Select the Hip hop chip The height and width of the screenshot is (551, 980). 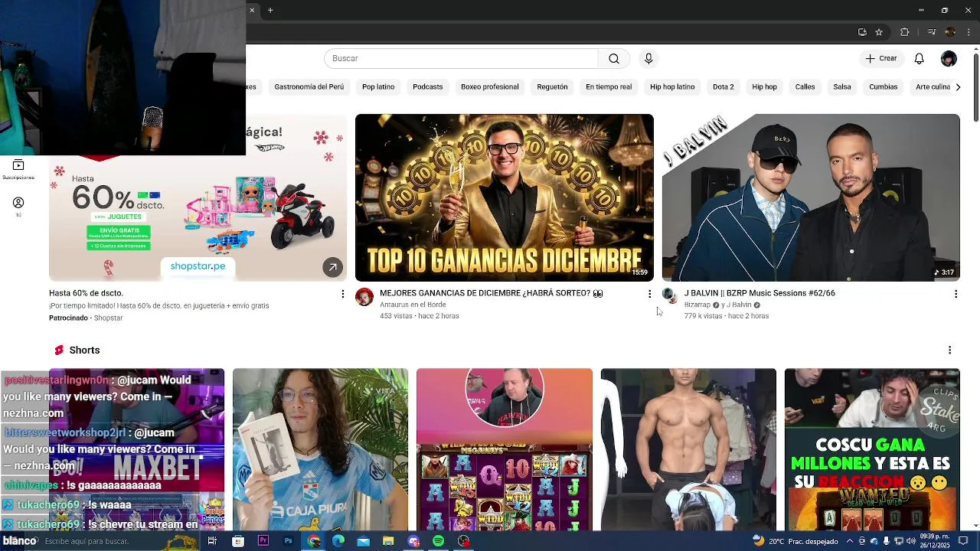pyautogui.click(x=764, y=87)
